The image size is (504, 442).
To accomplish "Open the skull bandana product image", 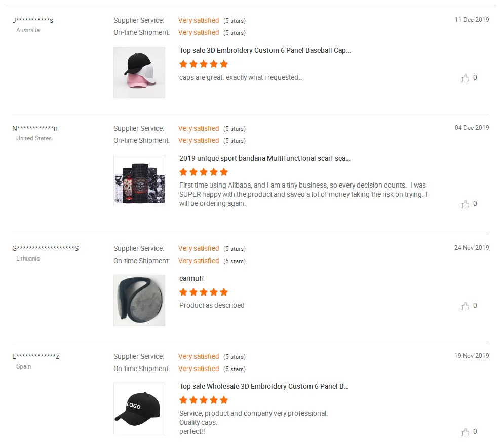I will coord(139,180).
